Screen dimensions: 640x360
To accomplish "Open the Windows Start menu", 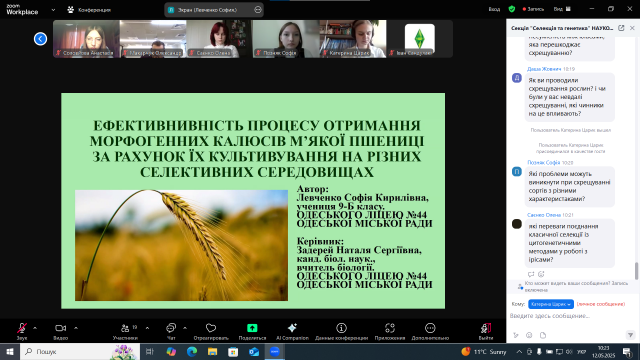I will pyautogui.click(x=10, y=351).
